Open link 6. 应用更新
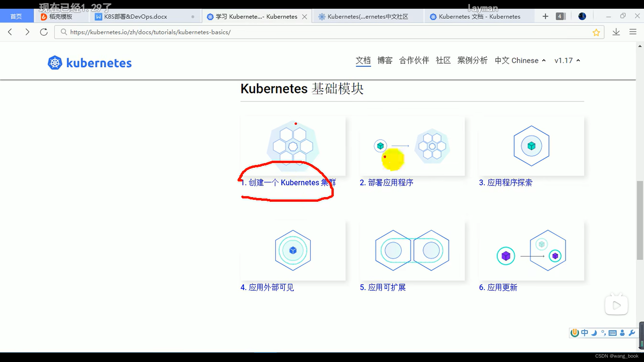 498,287
